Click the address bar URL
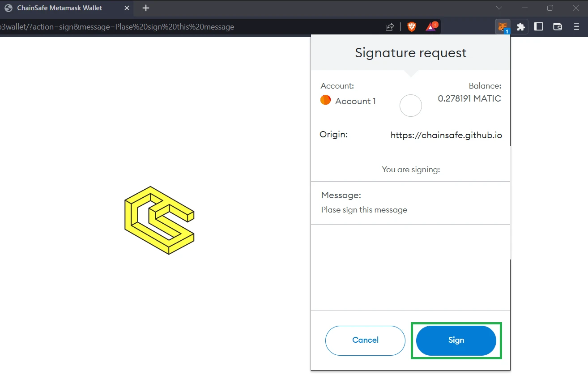The height and width of the screenshot is (387, 588). click(117, 27)
